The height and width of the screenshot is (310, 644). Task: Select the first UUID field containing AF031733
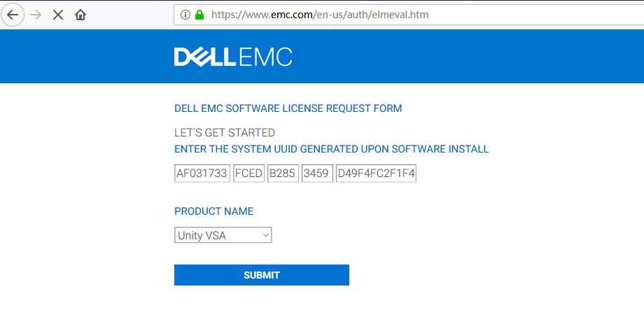point(202,174)
